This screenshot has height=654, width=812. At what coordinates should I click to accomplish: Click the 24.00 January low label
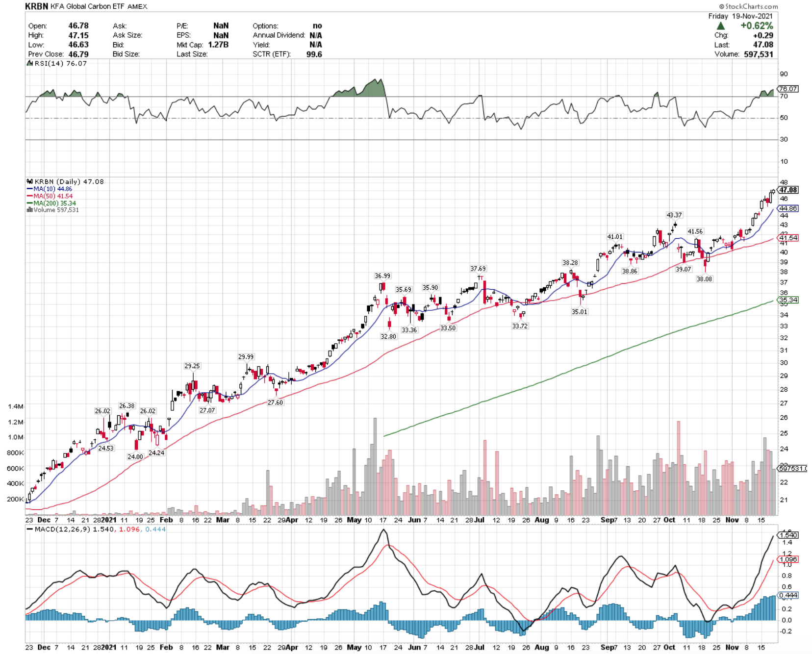click(x=135, y=456)
